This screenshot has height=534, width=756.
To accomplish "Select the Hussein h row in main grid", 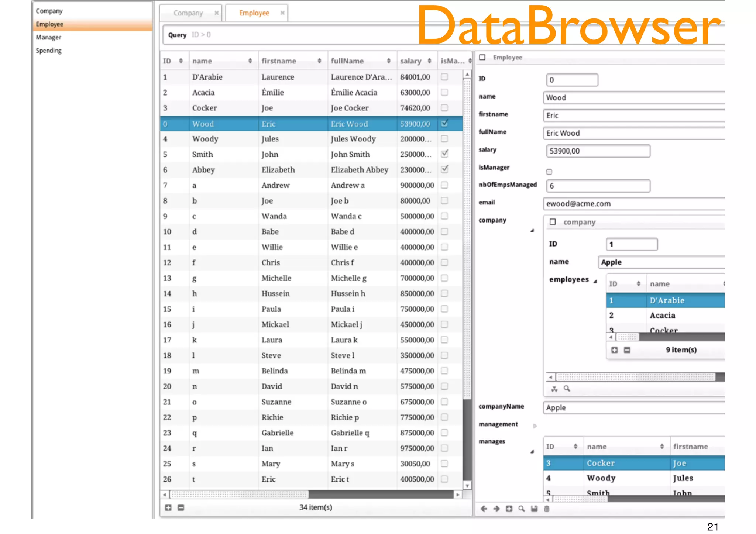I will pyautogui.click(x=311, y=294).
